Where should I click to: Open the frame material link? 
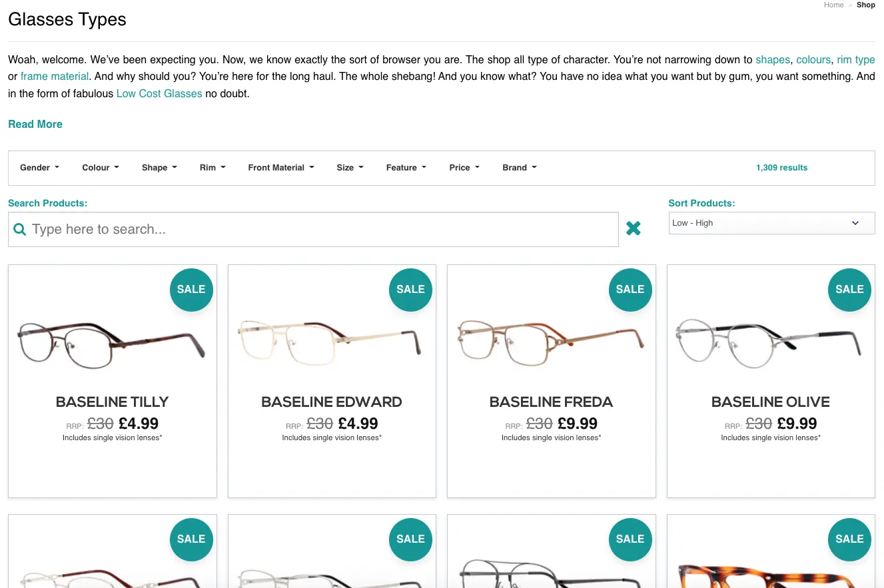55,77
